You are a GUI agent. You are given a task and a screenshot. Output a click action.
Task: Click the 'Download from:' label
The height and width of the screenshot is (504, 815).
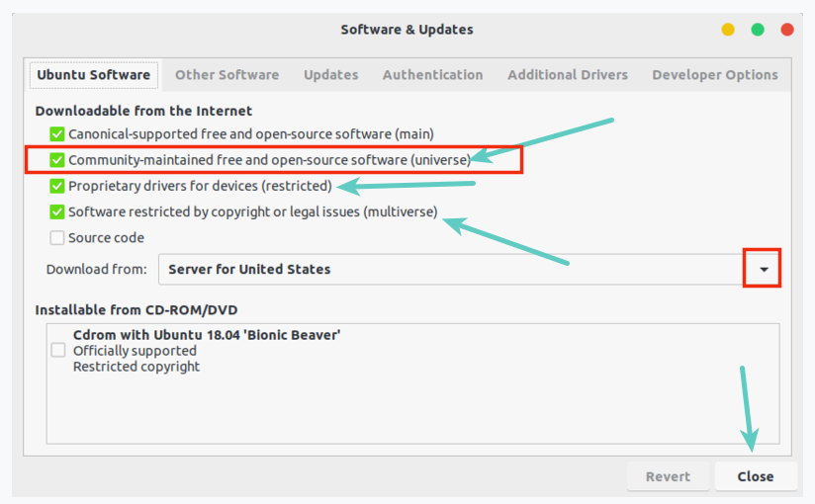(97, 269)
